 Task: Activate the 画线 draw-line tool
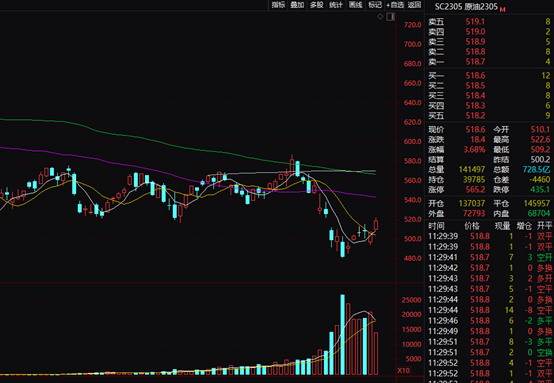[x=355, y=5]
